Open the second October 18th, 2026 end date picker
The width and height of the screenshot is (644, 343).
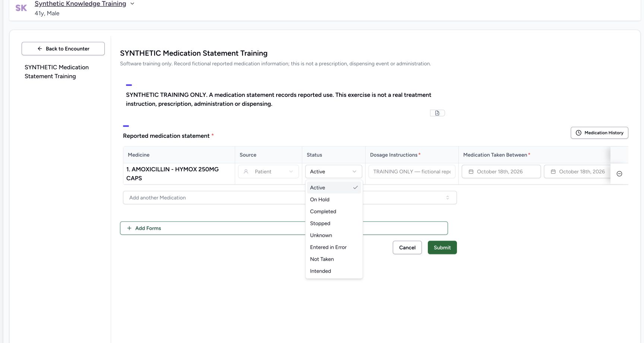(x=577, y=172)
